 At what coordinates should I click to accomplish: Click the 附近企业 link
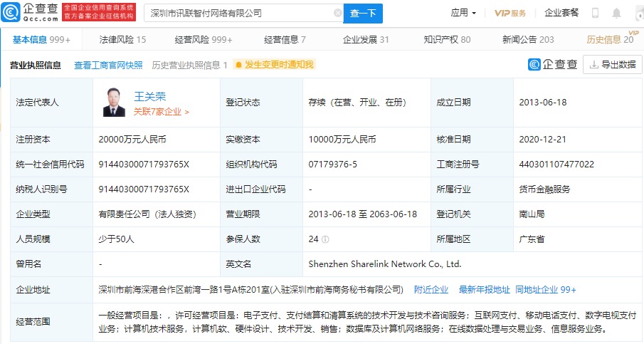[431, 290]
